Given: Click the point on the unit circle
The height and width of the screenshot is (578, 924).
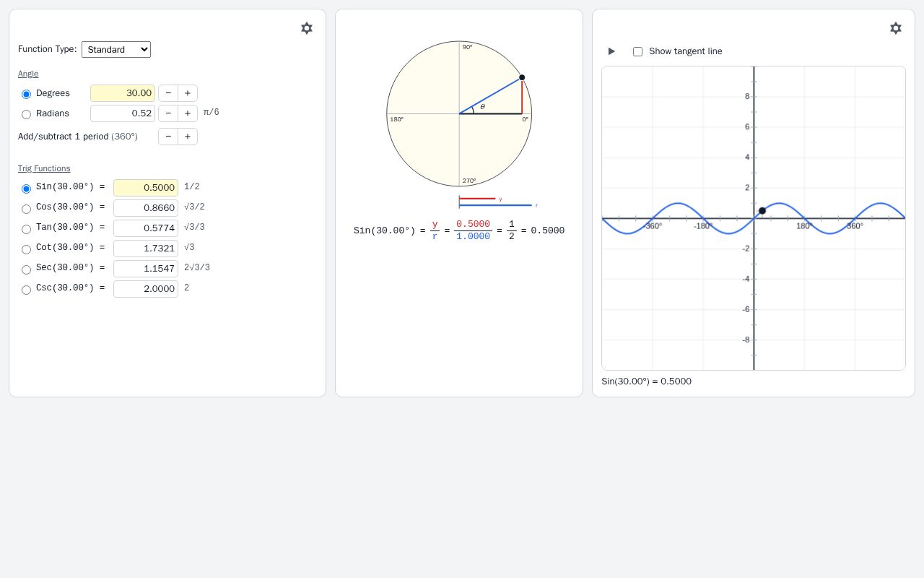Looking at the screenshot, I should (x=522, y=77).
